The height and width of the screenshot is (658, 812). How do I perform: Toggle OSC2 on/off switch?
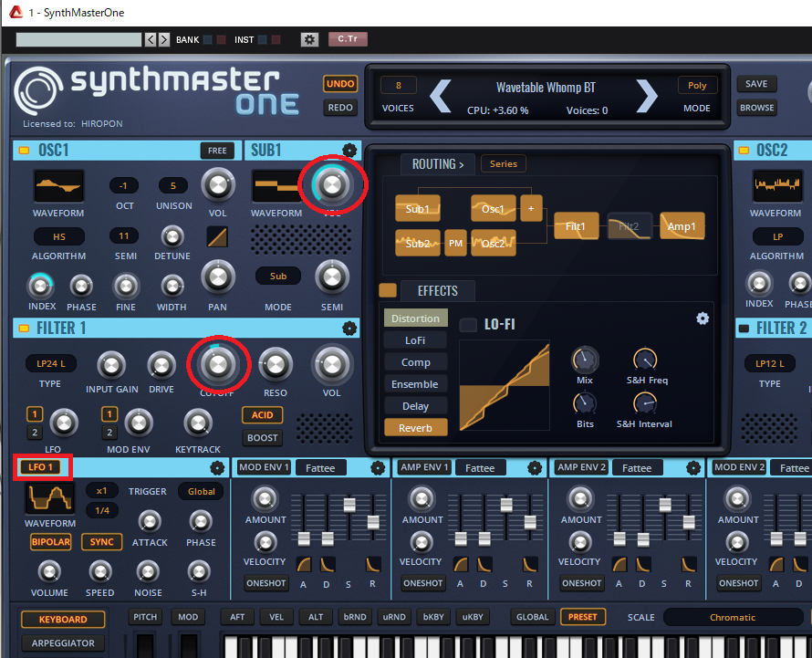coord(744,151)
